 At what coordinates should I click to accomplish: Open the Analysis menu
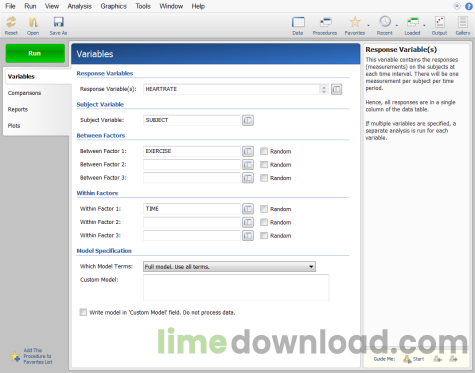[x=80, y=6]
